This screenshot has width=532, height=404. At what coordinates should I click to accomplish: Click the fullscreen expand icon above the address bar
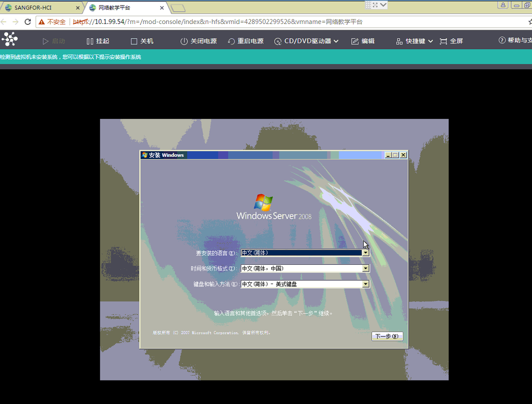(x=375, y=5)
